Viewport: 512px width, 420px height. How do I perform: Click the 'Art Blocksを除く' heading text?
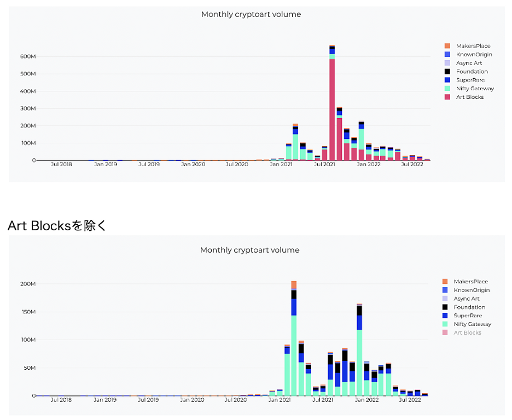click(x=57, y=225)
